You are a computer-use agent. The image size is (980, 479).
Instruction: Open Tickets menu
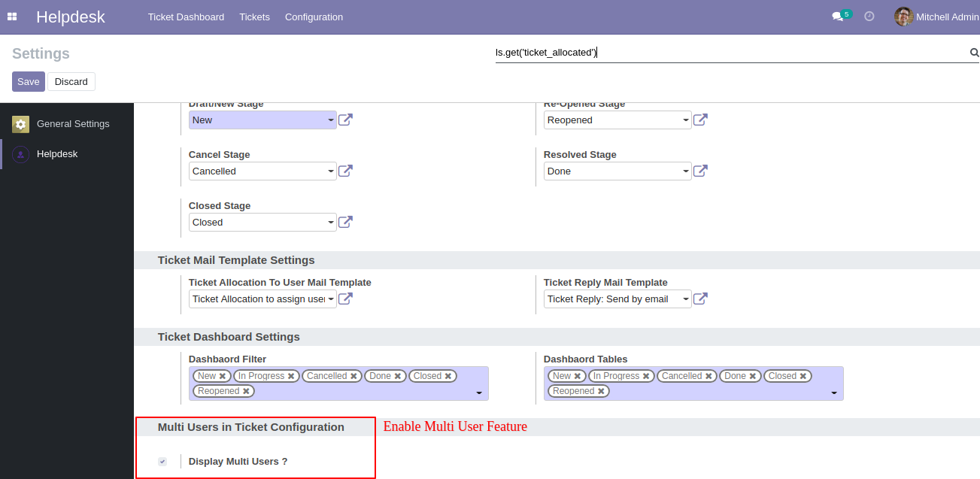point(254,17)
